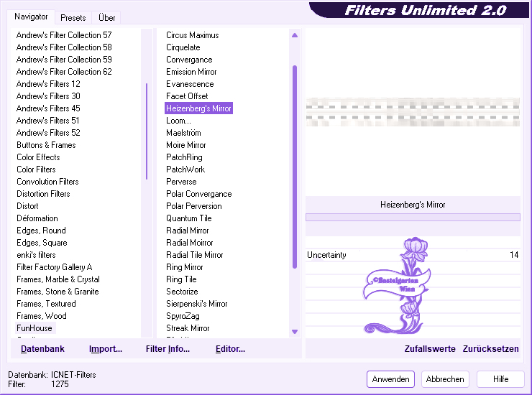
Task: Click Import... to add filters
Action: [106, 349]
